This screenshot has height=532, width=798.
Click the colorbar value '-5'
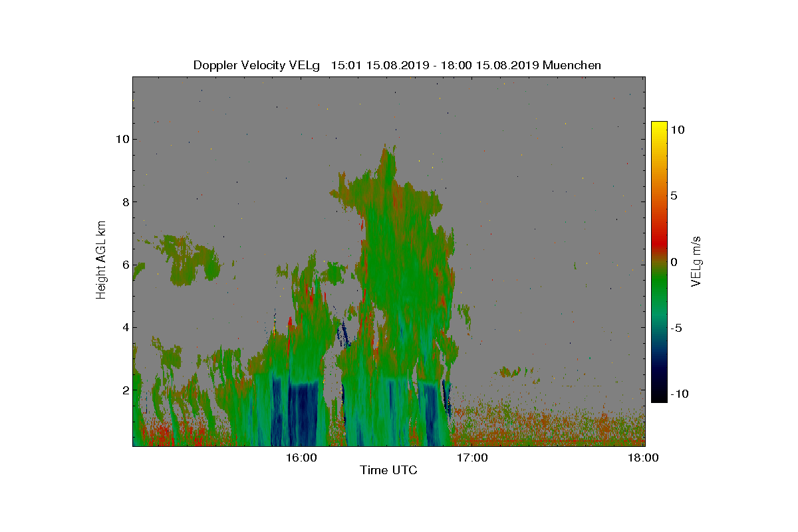(676, 328)
